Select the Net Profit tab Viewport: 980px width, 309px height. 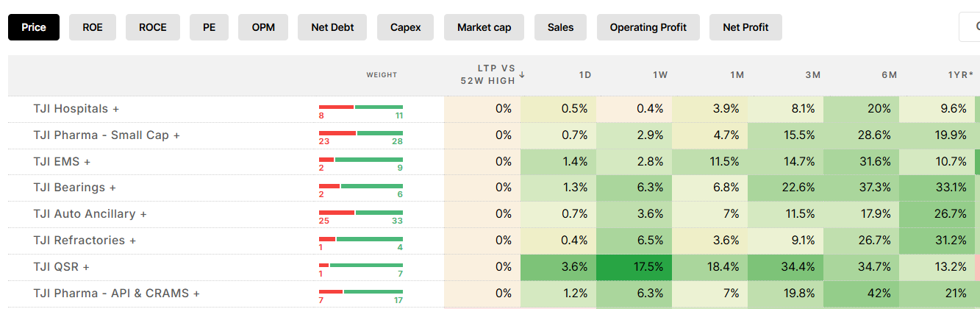pos(745,27)
